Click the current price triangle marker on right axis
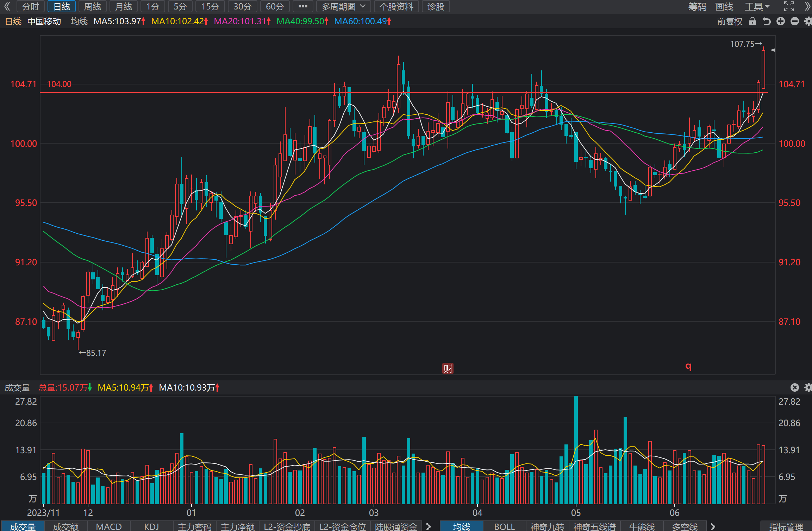 click(x=773, y=50)
